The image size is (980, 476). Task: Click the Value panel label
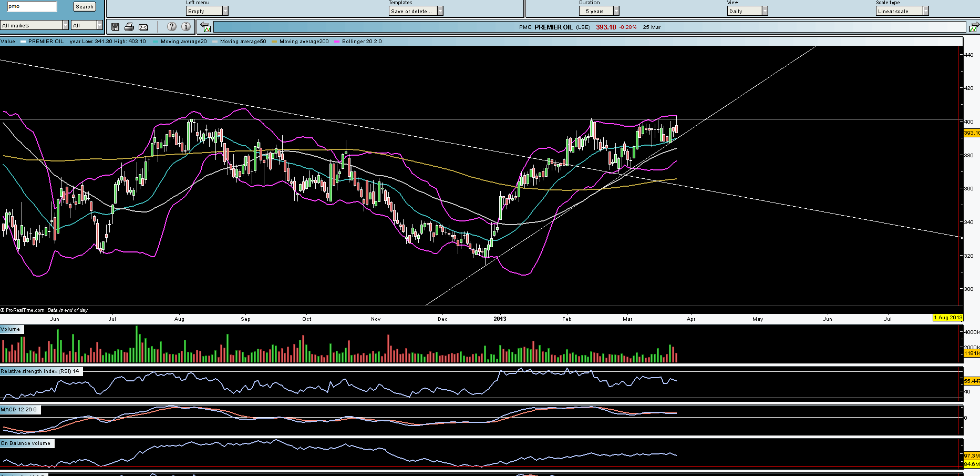pyautogui.click(x=8, y=42)
